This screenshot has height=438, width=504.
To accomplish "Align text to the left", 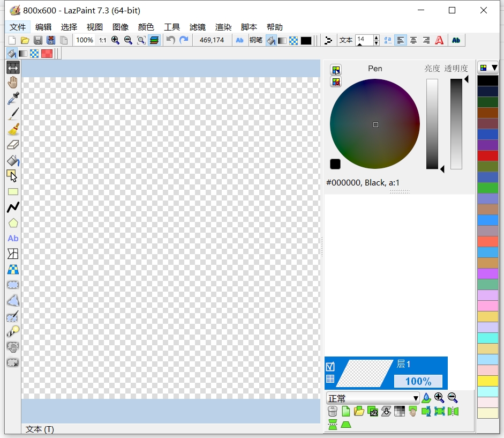I will tap(401, 40).
